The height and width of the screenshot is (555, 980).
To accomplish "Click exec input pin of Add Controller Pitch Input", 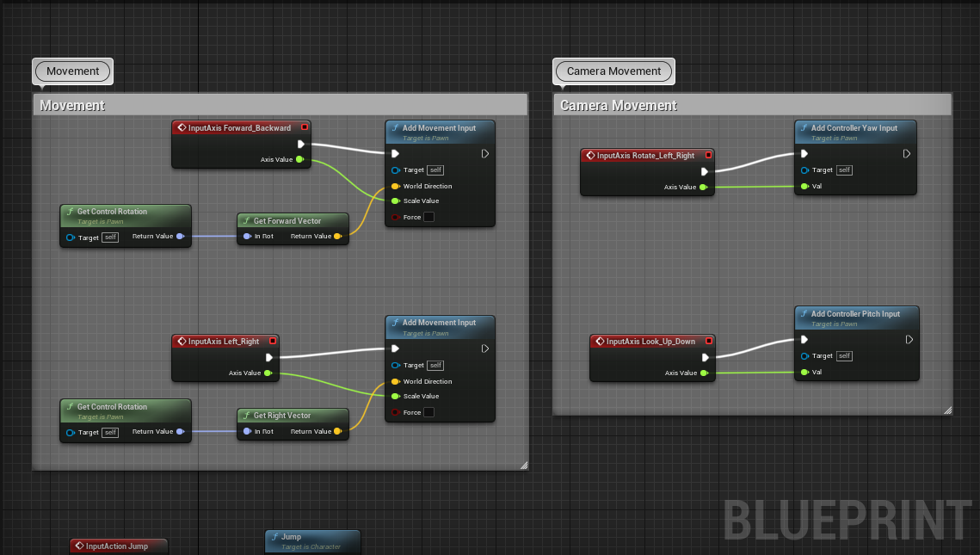I will [804, 340].
